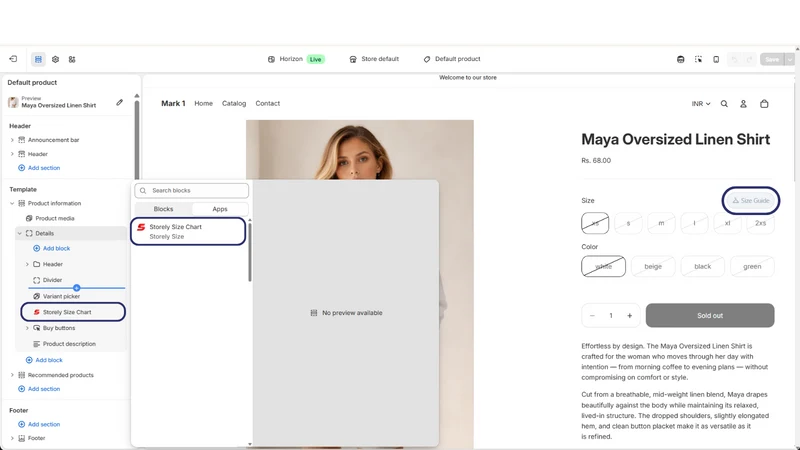Collapse the Details block chevron
The height and width of the screenshot is (450, 800).
pos(20,233)
